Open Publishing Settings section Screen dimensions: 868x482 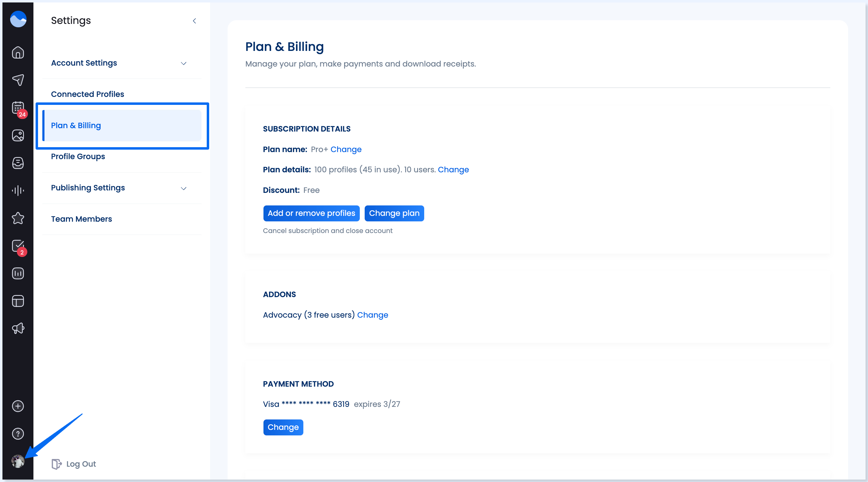tap(122, 188)
